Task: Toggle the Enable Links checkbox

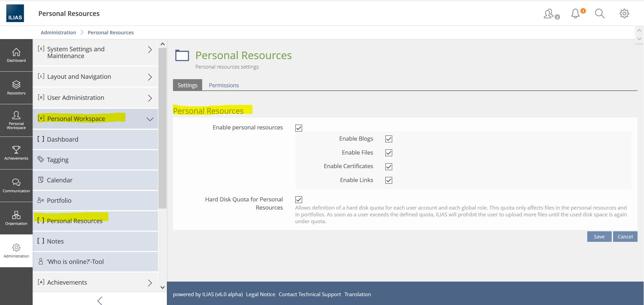Action: click(389, 180)
